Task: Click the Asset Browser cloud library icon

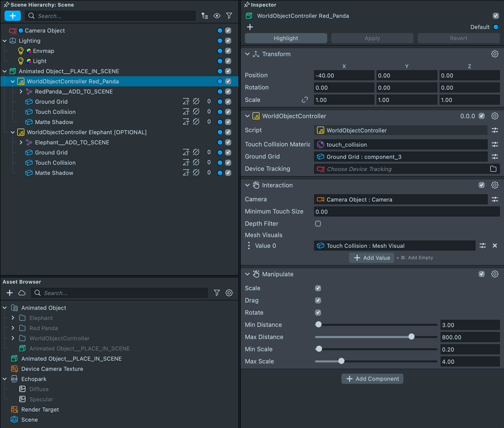Action: [x=22, y=293]
